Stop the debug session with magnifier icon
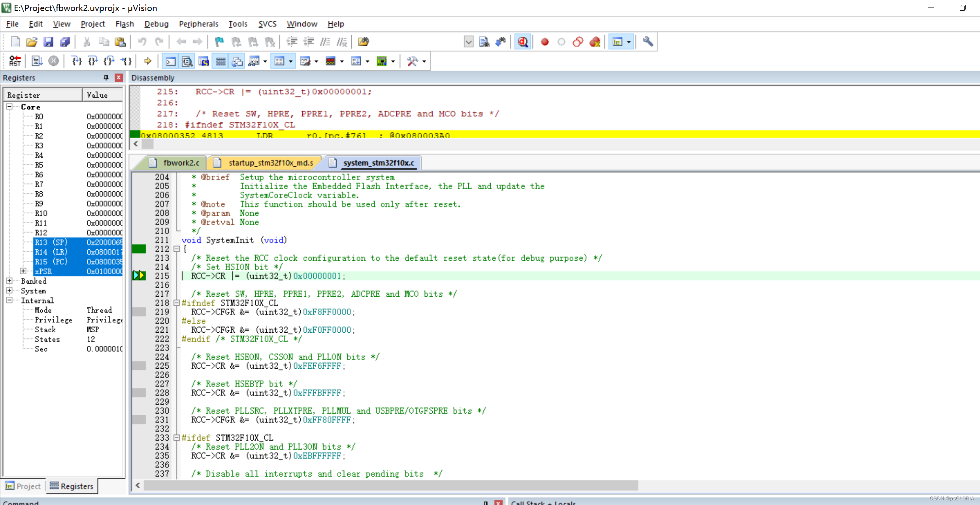Viewport: 980px width, 505px height. coord(523,41)
